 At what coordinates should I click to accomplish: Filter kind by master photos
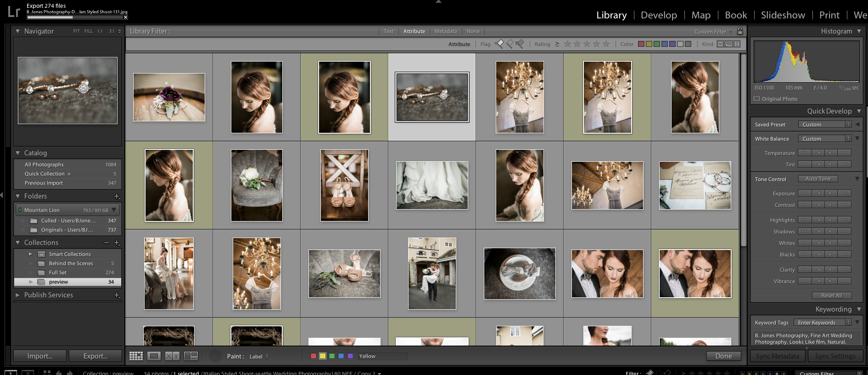pyautogui.click(x=720, y=44)
